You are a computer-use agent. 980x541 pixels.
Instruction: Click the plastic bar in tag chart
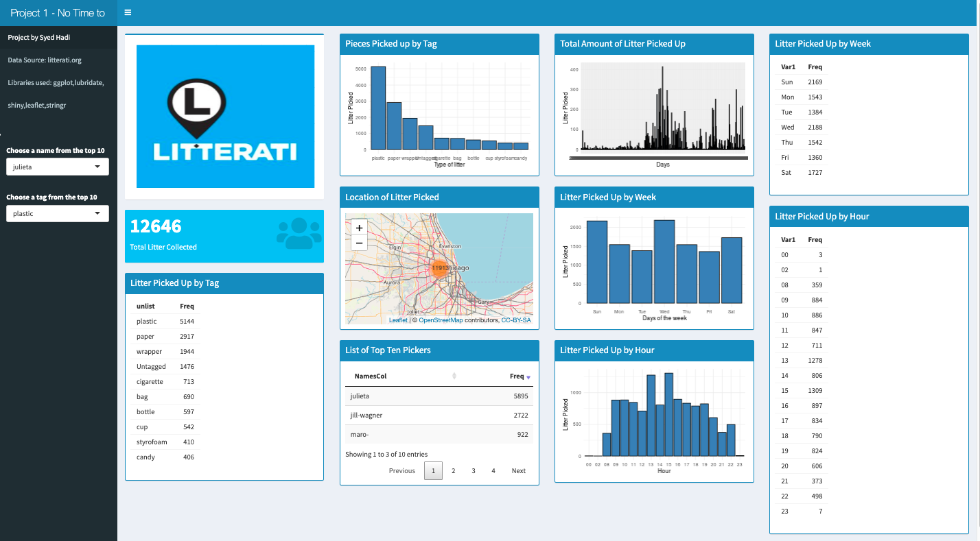point(378,108)
